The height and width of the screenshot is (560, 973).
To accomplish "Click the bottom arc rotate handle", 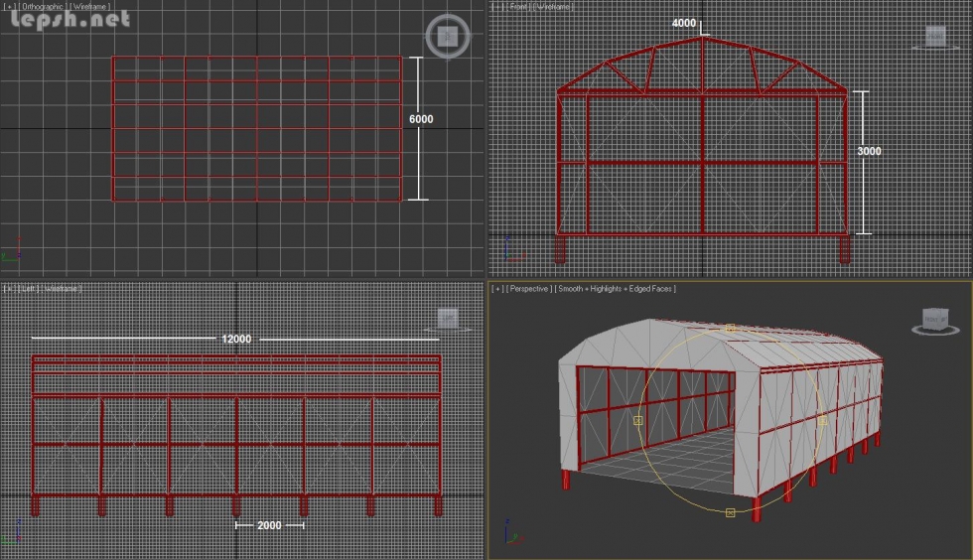I will [x=730, y=512].
